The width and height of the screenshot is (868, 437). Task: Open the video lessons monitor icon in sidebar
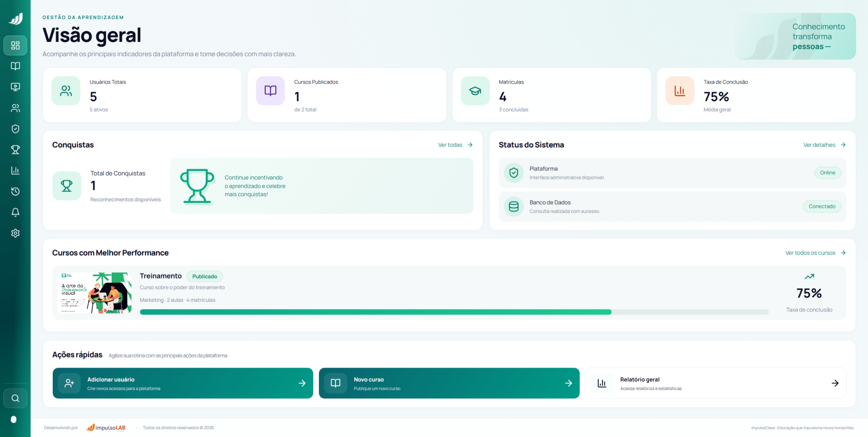coord(15,87)
